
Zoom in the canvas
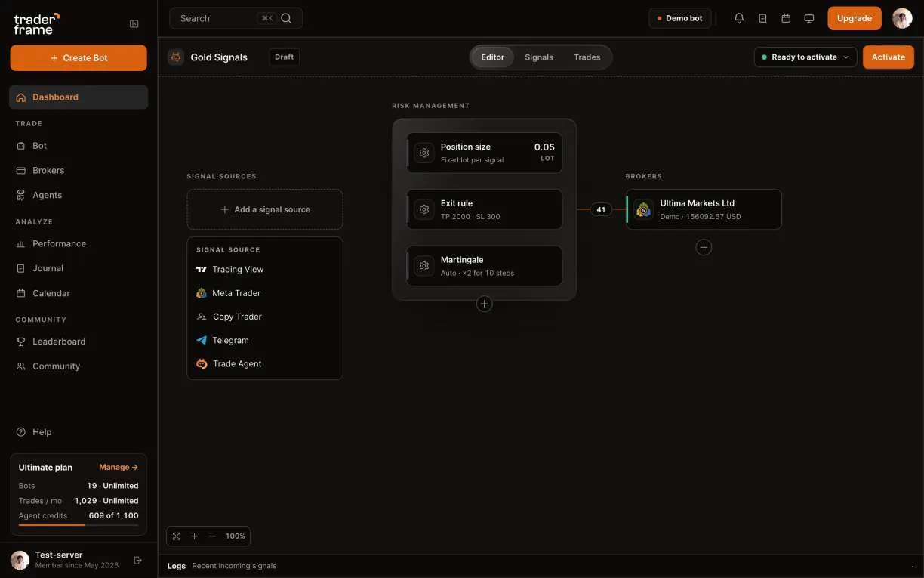(x=194, y=536)
